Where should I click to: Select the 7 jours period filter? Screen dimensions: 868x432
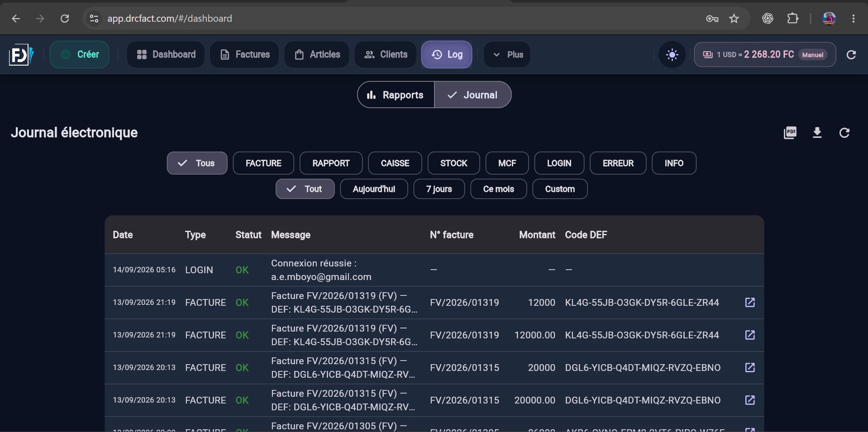[439, 189]
